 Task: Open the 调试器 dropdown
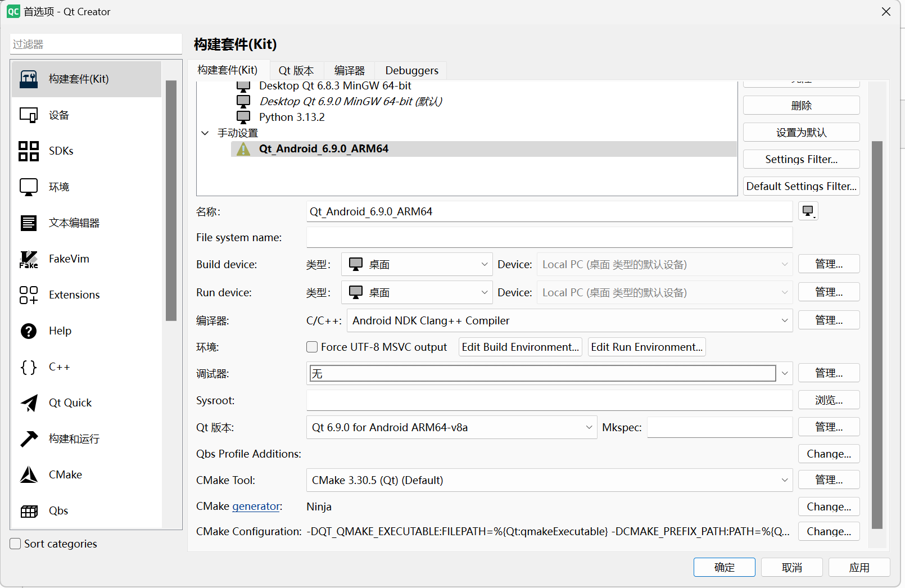pos(550,373)
